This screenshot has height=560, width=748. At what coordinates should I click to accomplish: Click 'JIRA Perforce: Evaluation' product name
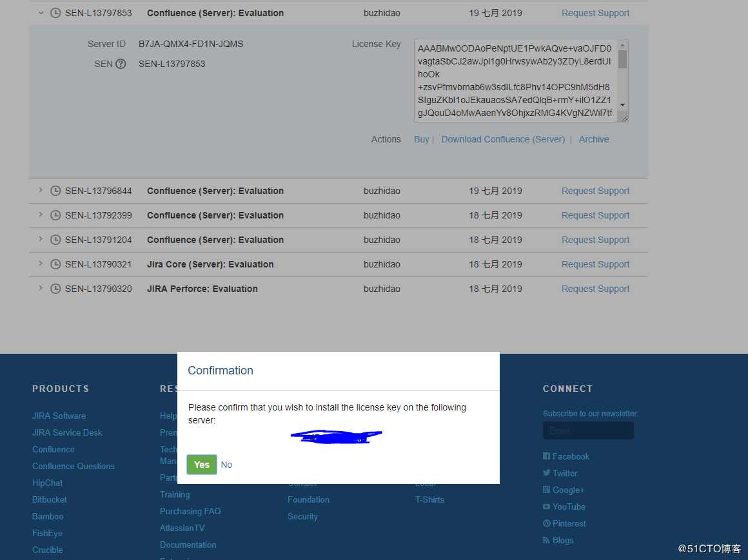pos(202,289)
